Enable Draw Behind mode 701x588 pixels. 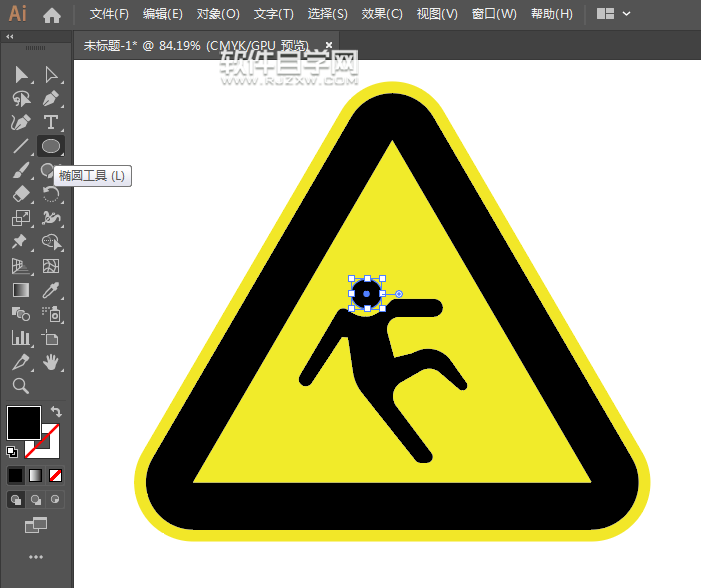click(x=36, y=499)
